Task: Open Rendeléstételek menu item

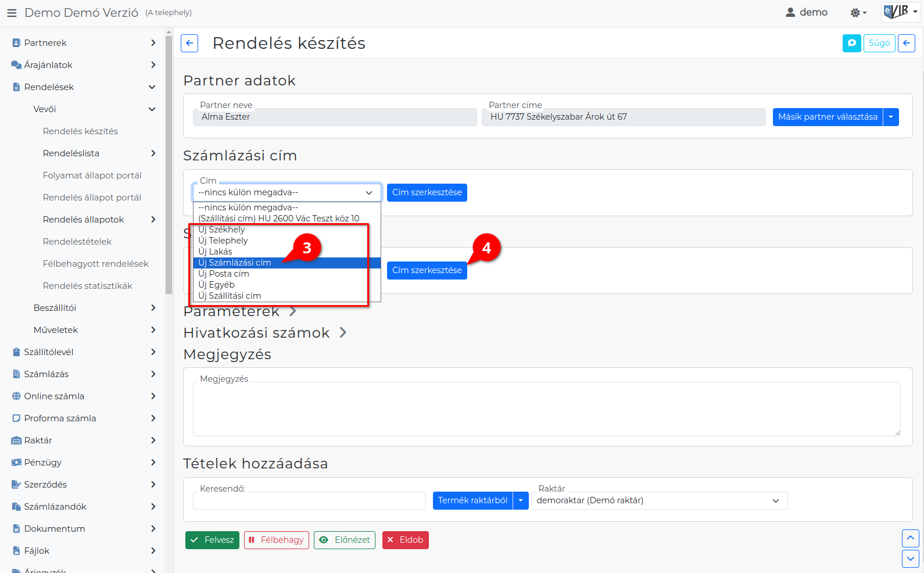Action: click(77, 242)
